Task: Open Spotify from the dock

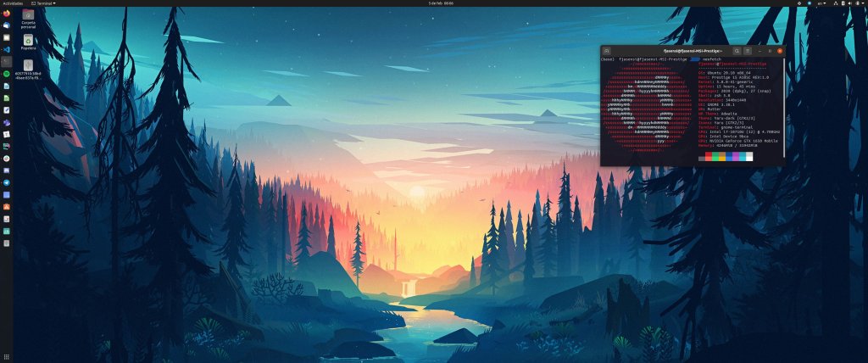Action: pyautogui.click(x=6, y=74)
